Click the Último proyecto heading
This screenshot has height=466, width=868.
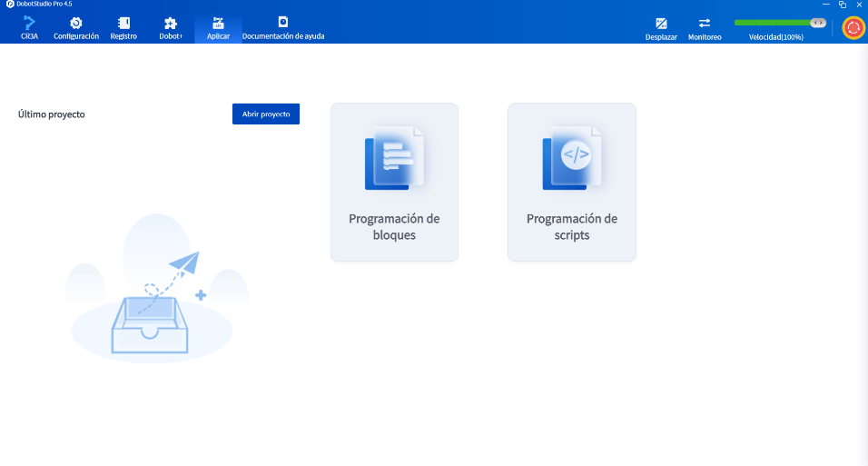coord(52,114)
